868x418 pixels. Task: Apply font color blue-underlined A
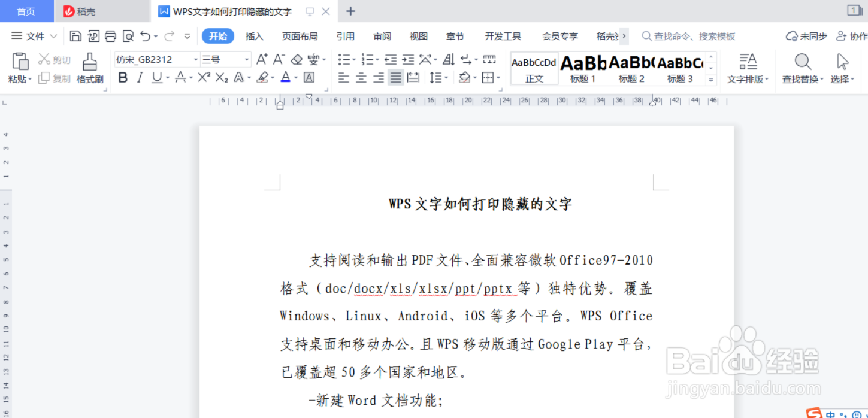tap(285, 77)
